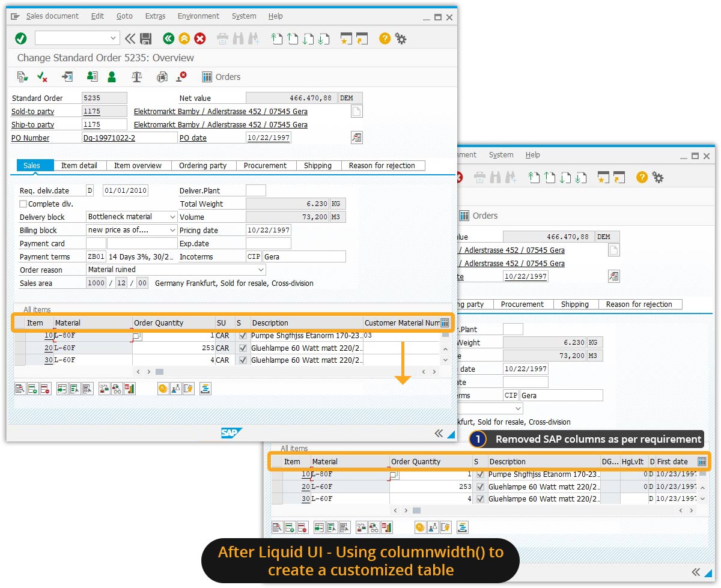Open the command field dropdown in left window
This screenshot has width=721, height=588.
(114, 38)
